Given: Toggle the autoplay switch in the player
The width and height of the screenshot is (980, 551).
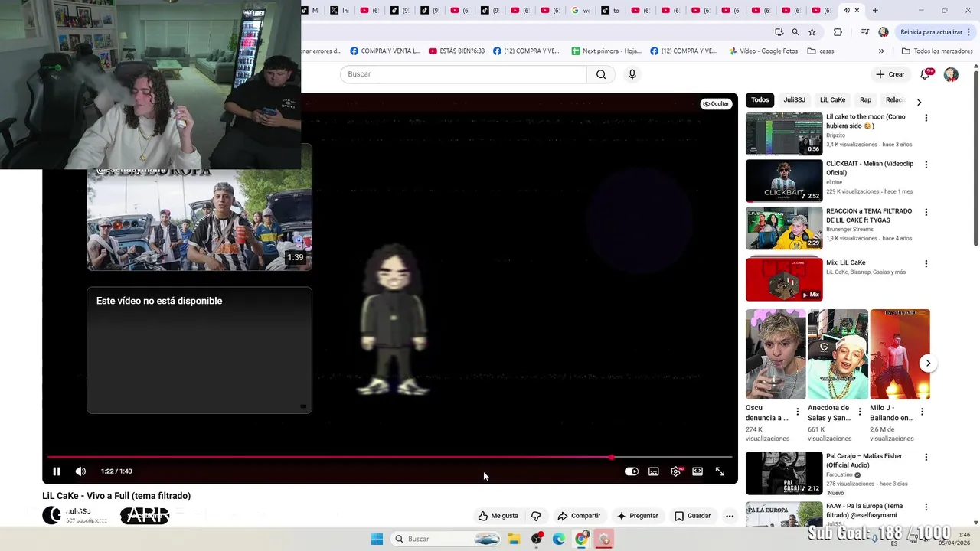Looking at the screenshot, I should pos(632,471).
